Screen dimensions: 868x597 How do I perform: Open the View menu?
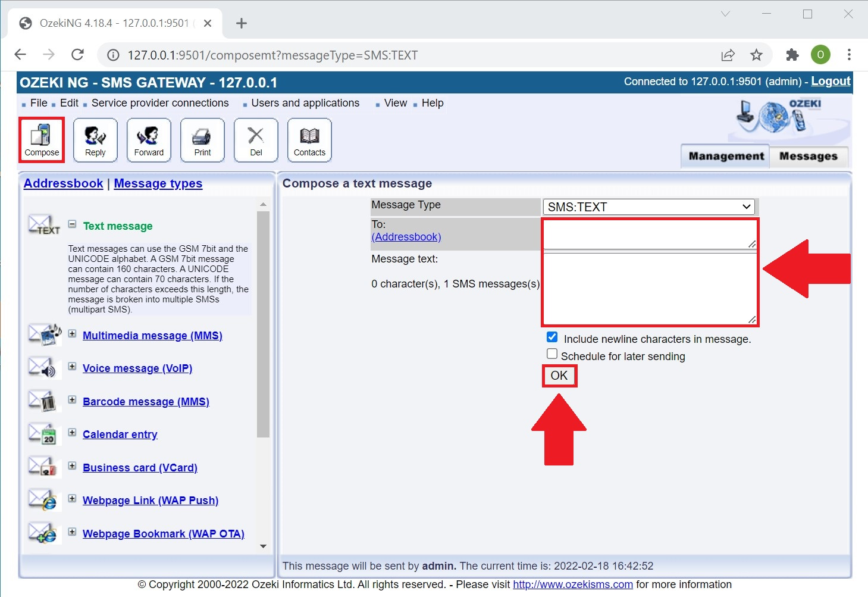click(396, 103)
